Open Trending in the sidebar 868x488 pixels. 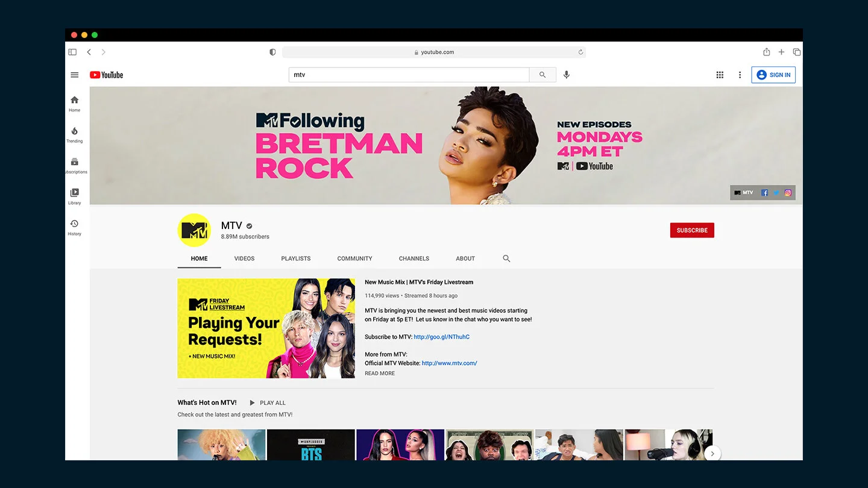tap(74, 135)
